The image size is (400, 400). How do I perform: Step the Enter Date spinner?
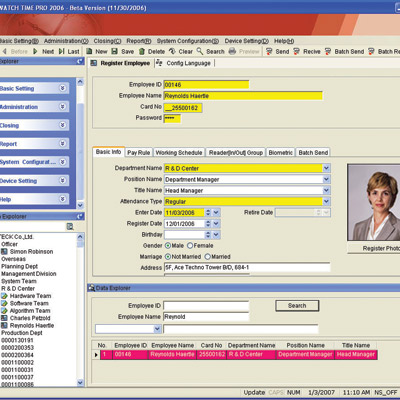tap(208, 212)
